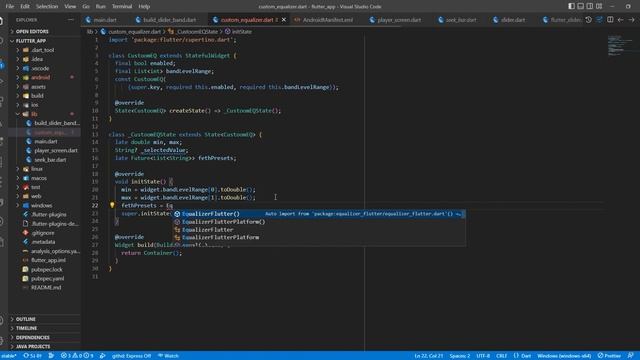Select EqualizerFlutter() constructor suggestion
This screenshot has height=360, width=640.
coord(319,214)
